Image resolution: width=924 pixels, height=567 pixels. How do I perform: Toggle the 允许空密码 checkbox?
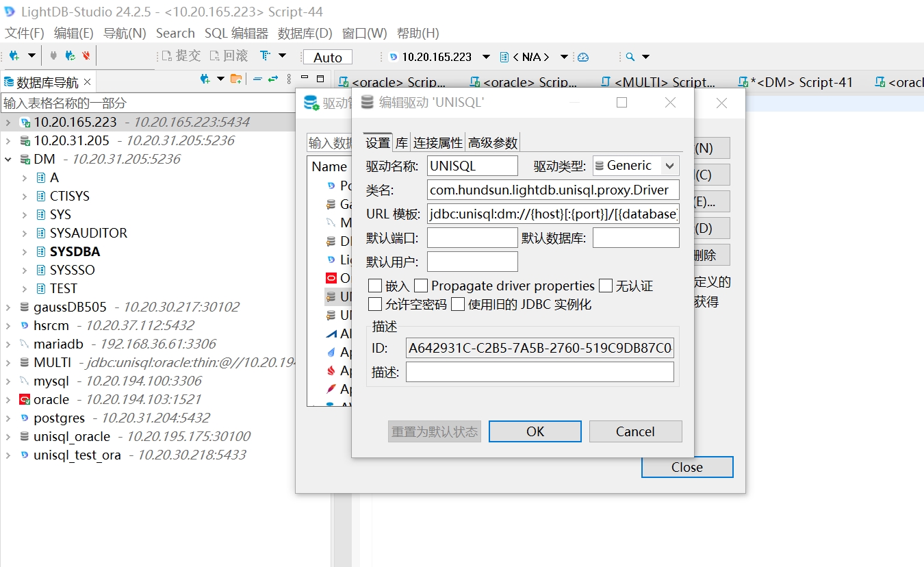click(375, 304)
